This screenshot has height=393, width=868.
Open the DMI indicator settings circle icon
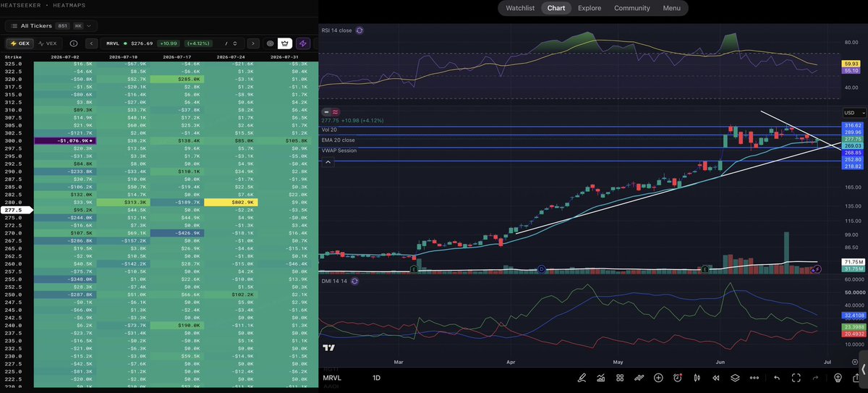tap(355, 281)
